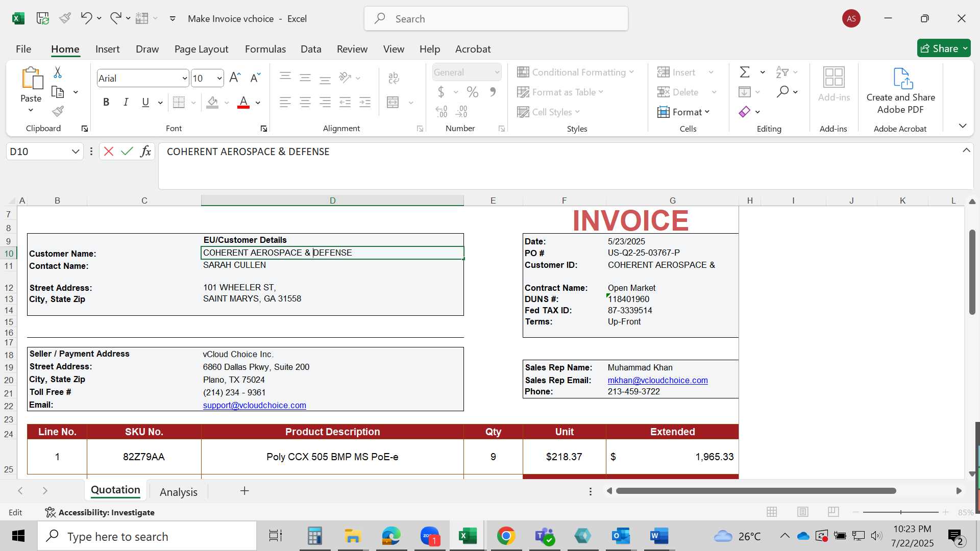Click the Share button
The width and height of the screenshot is (980, 551).
(943, 48)
